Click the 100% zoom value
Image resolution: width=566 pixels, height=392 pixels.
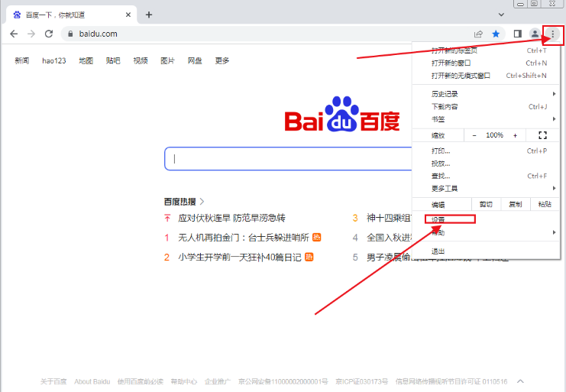(x=494, y=135)
